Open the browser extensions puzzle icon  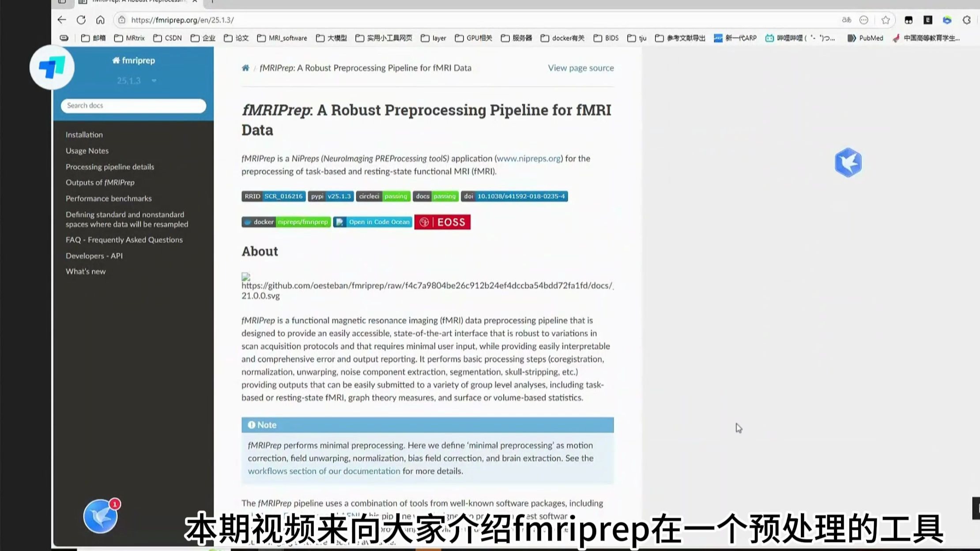(967, 20)
